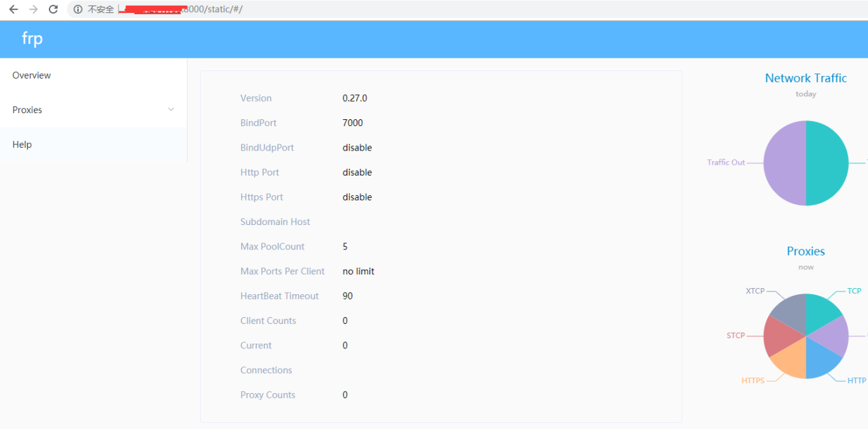The image size is (868, 429).
Task: Click the STCP chart label
Action: pyautogui.click(x=736, y=335)
